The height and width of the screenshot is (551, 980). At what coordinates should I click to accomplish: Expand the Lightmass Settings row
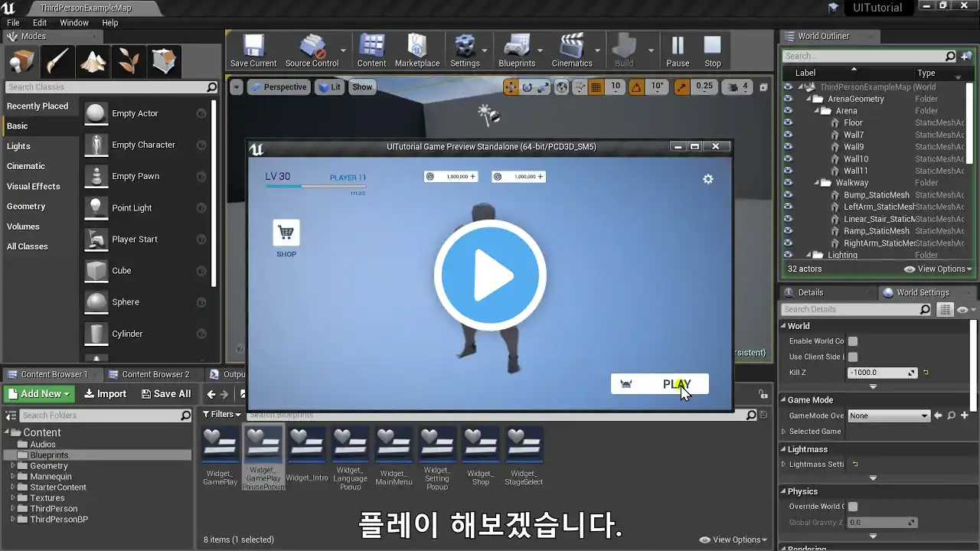(x=783, y=465)
